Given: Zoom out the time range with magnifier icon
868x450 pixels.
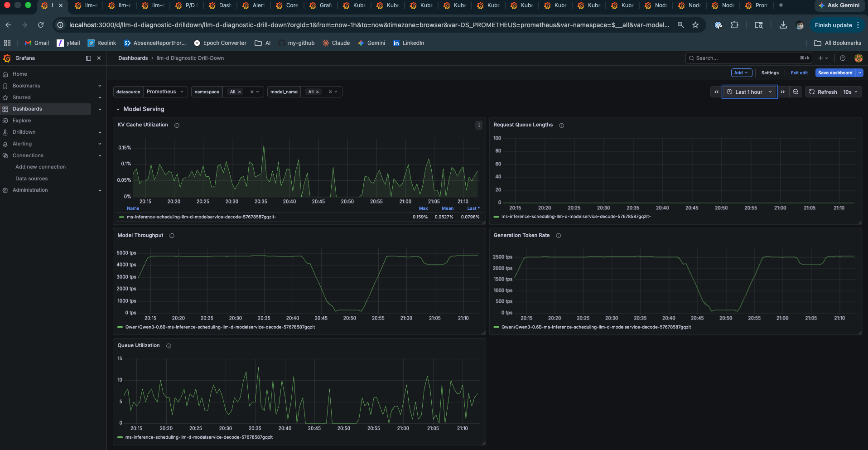Looking at the screenshot, I should point(796,92).
